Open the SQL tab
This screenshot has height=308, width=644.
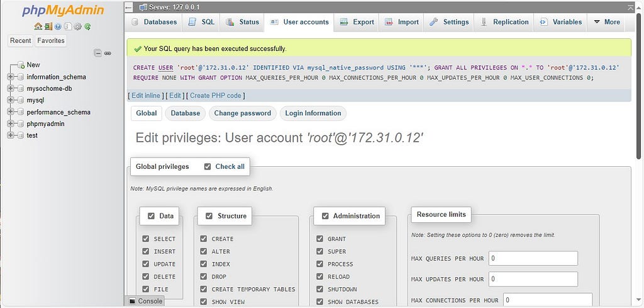[x=201, y=22]
